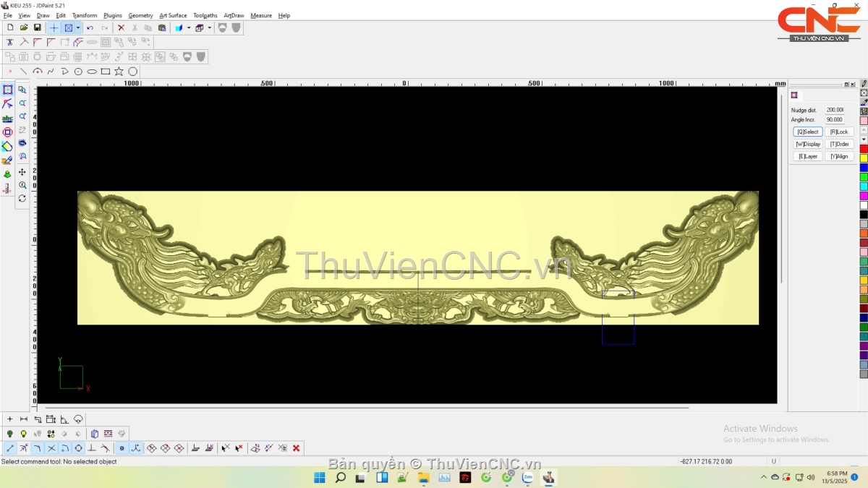Paste from clipboard via the toolbar icon
868x488 pixels.
(162, 27)
